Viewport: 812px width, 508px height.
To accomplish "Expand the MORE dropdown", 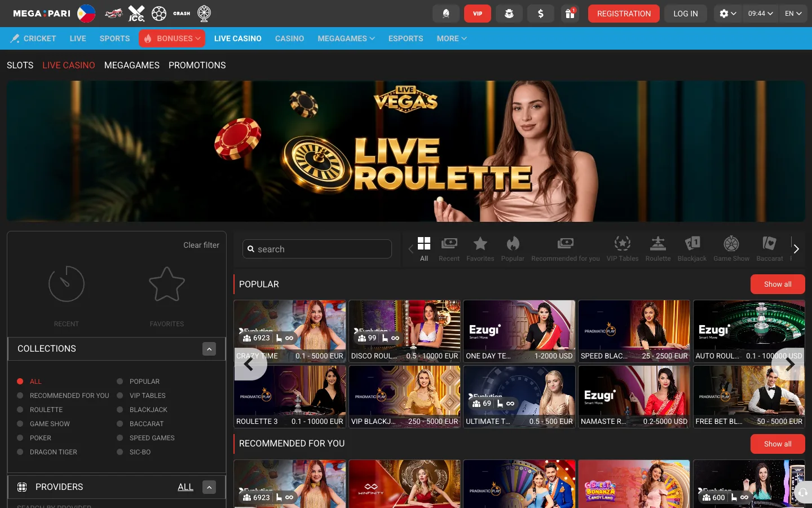I will coord(452,38).
